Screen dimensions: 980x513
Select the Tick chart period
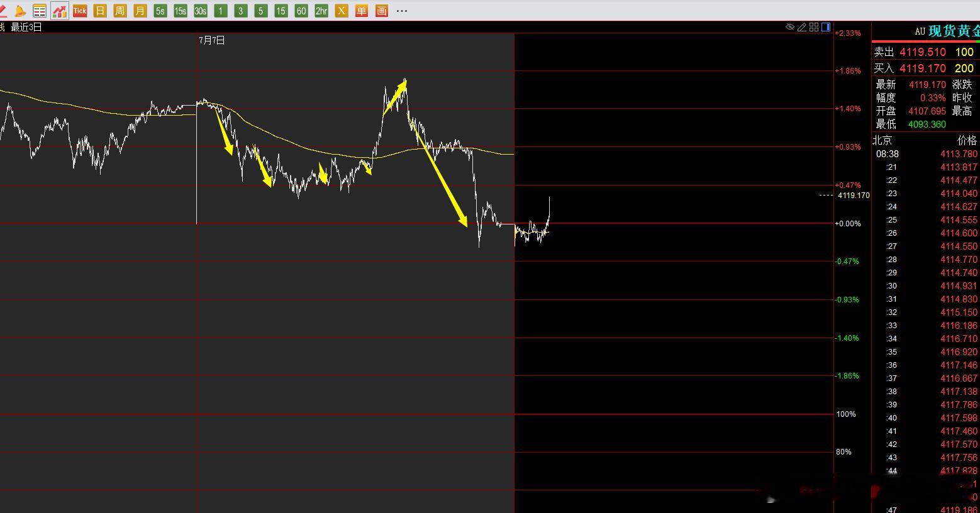[x=80, y=11]
